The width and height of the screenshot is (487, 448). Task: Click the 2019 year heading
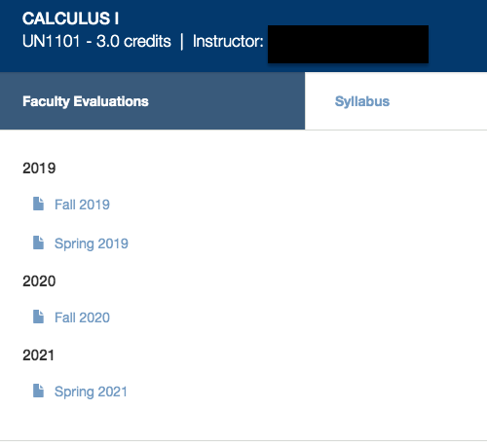tap(39, 168)
